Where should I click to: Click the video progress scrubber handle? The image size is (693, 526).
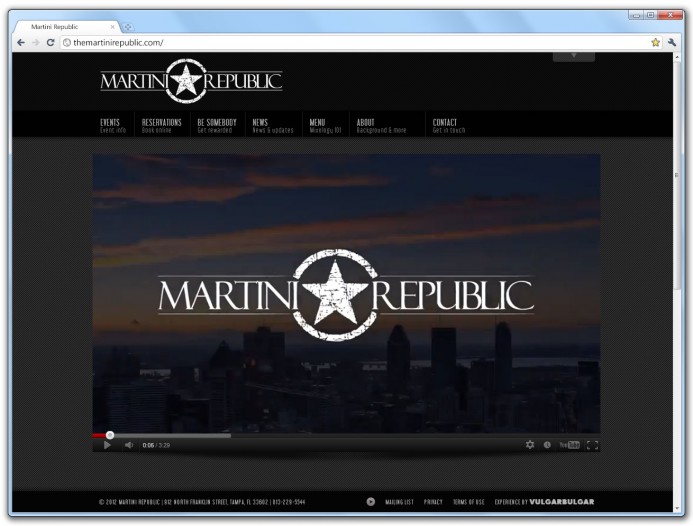tap(110, 435)
